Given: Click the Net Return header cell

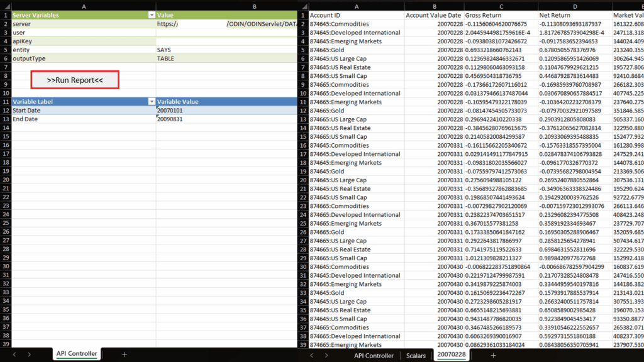Looking at the screenshot, I should [x=574, y=14].
